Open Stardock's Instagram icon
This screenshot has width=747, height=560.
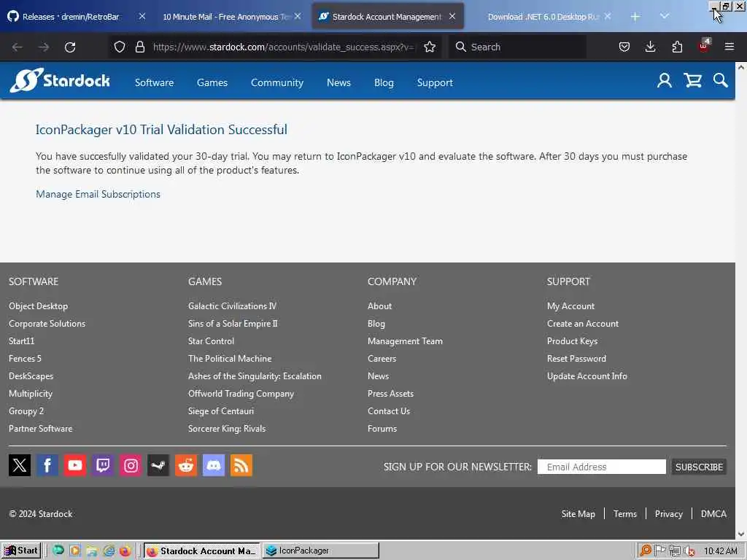click(x=131, y=464)
